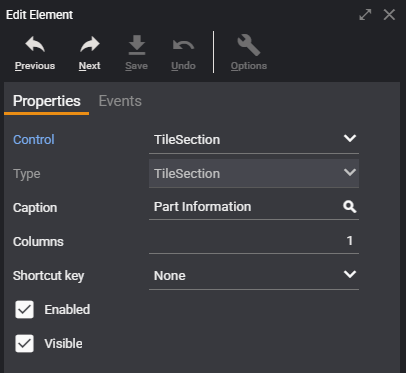406x373 pixels.
Task: Switch to the Events tab
Action: (x=120, y=101)
